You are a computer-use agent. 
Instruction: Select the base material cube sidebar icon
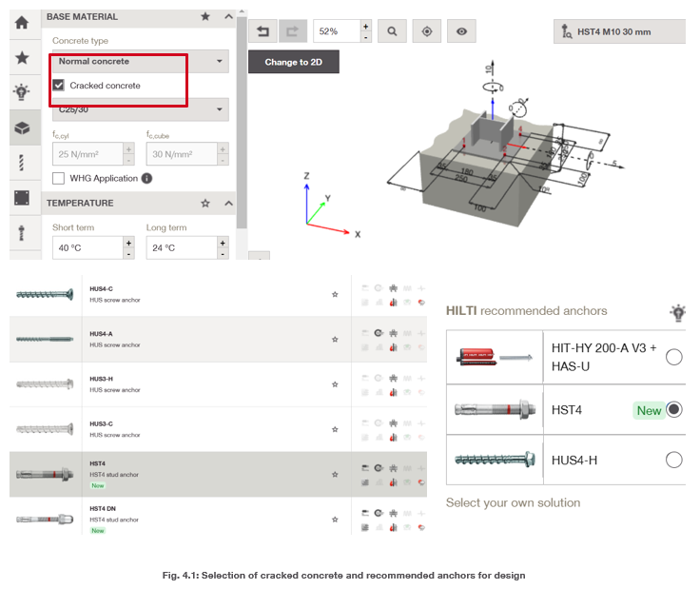click(22, 128)
